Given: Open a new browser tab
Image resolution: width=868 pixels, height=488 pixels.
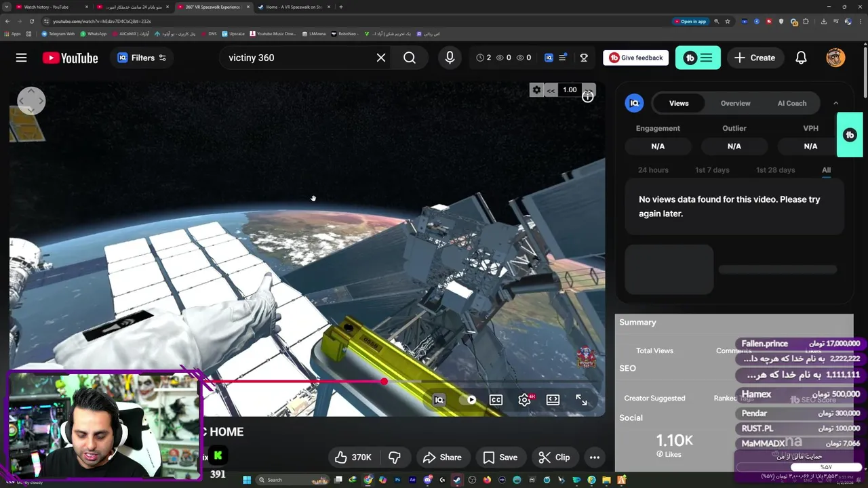Looking at the screenshot, I should [340, 7].
